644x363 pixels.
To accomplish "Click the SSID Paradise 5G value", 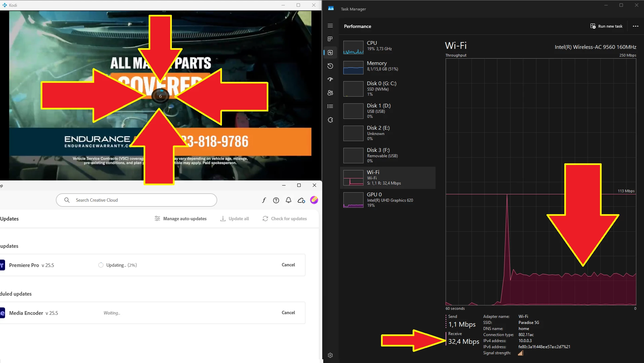I will (529, 323).
